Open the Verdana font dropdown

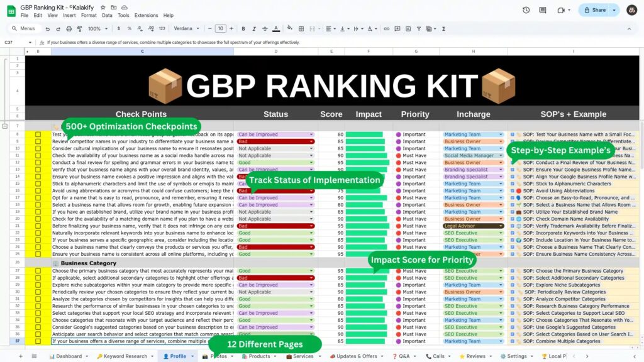coord(187,29)
